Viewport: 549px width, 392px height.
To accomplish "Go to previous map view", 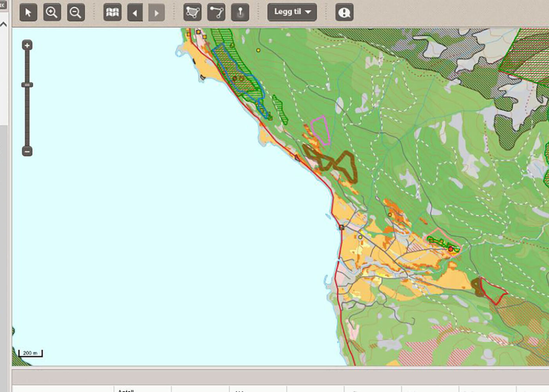I will [135, 13].
